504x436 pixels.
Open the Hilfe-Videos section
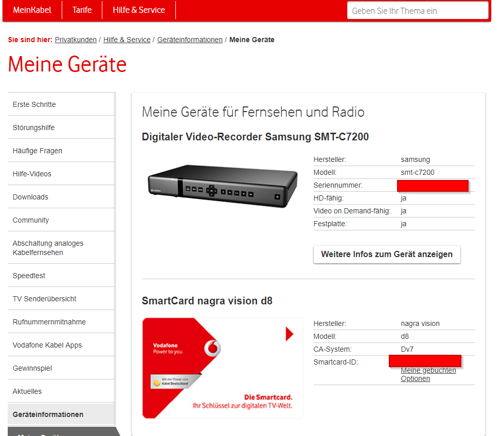[32, 173]
